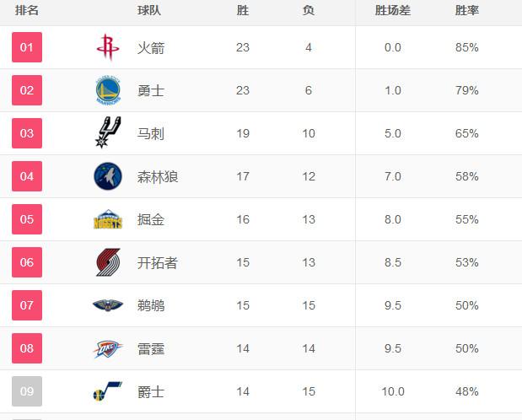Click the Houston Rockets logo
522x420 pixels.
coord(108,47)
